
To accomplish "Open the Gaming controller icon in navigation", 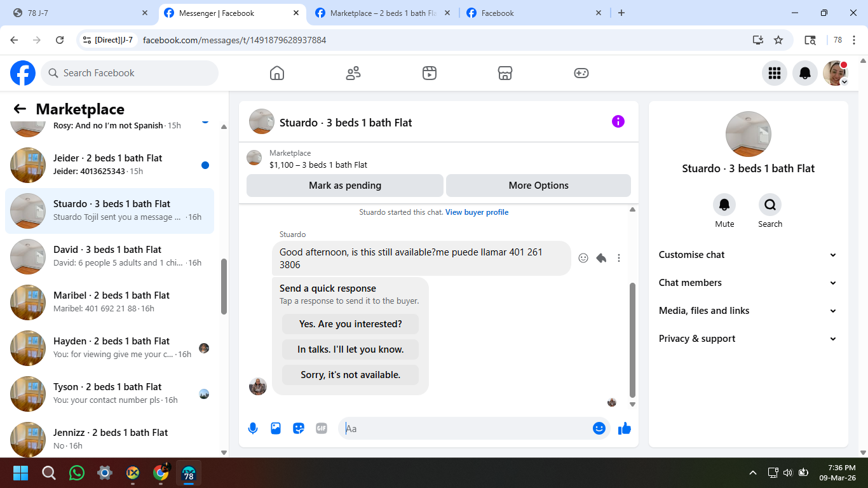I will (x=581, y=73).
